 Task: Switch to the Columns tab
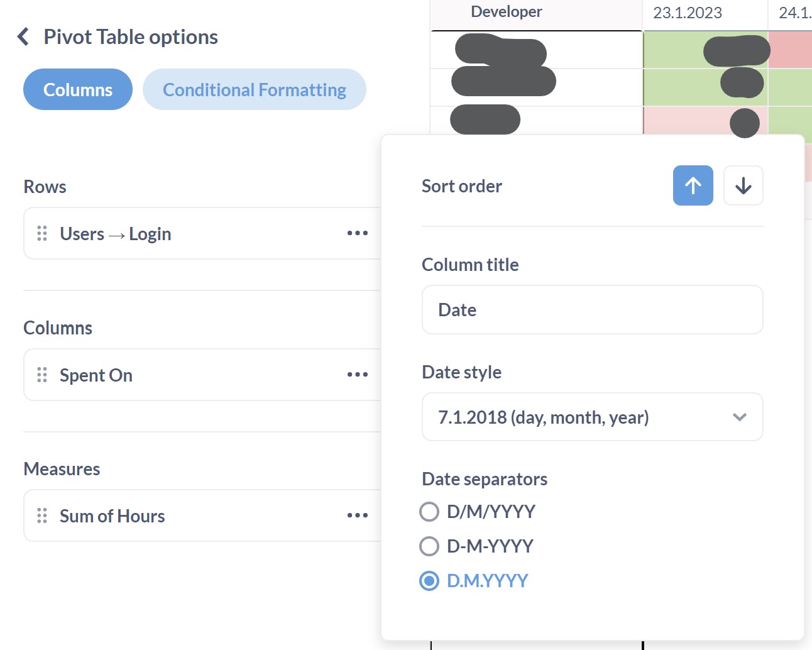point(77,89)
